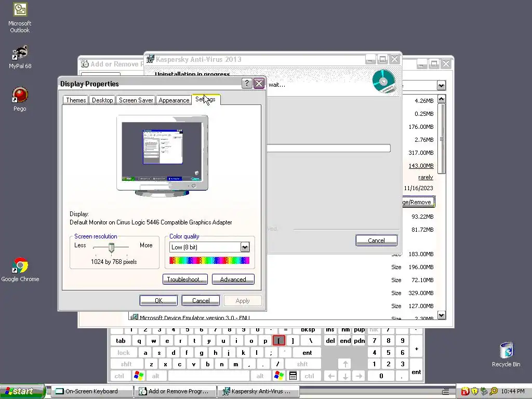Click the 176.00MB size value
Viewport: 532px width, 399px height.
click(x=421, y=127)
